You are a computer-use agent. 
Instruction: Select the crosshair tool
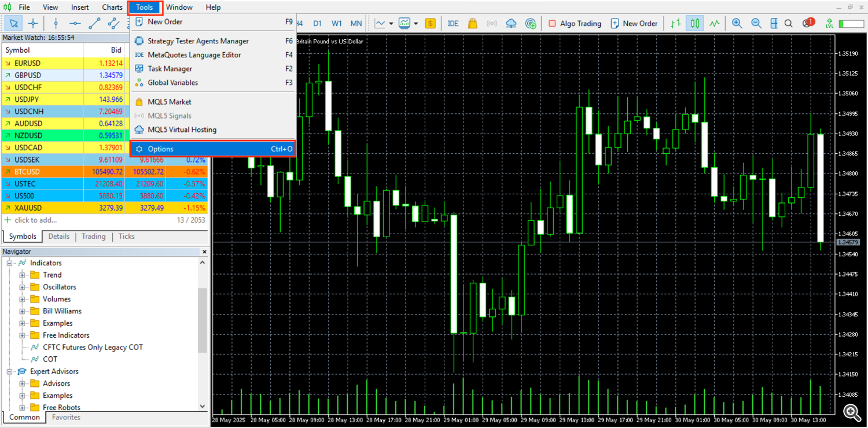coord(33,24)
